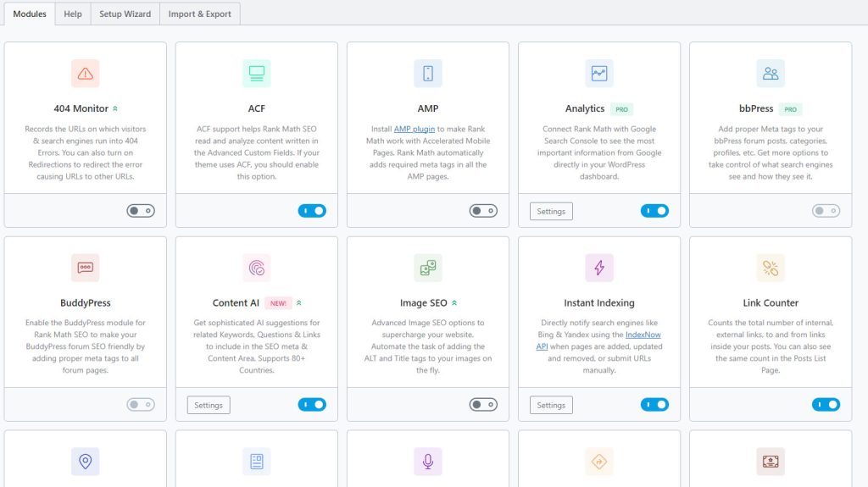Expand the upgrade arrow beside 404 Monitor

115,109
